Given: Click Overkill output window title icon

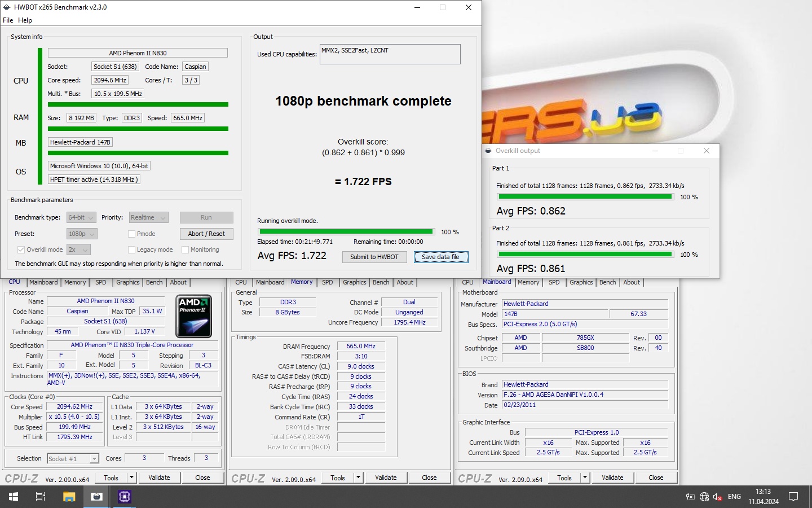Looking at the screenshot, I should tap(489, 151).
